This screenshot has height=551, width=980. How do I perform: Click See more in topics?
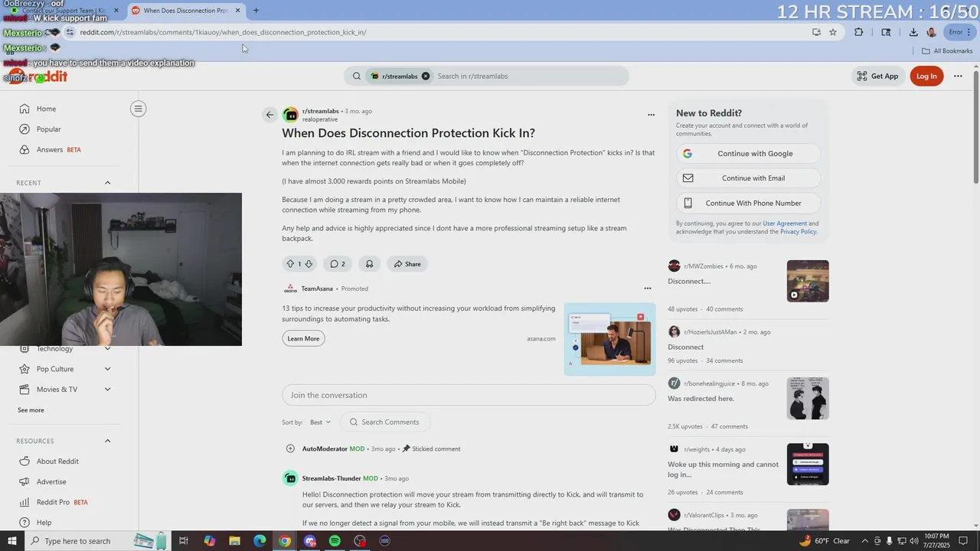pyautogui.click(x=31, y=410)
